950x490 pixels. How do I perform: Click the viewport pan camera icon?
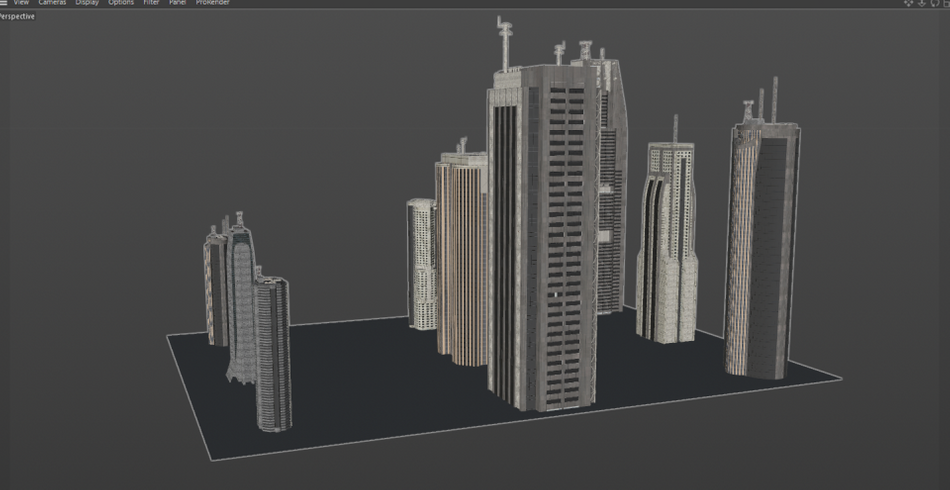click(x=908, y=2)
